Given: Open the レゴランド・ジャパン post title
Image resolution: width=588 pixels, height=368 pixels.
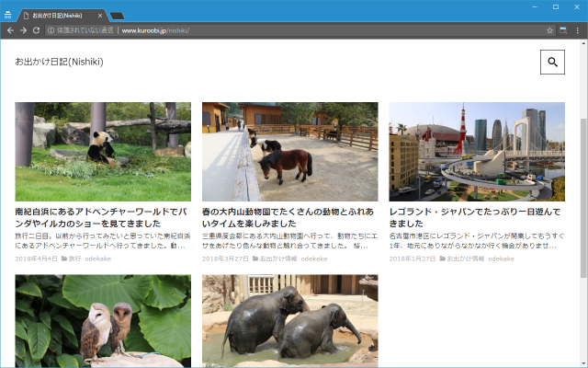Looking at the screenshot, I should coord(475,217).
